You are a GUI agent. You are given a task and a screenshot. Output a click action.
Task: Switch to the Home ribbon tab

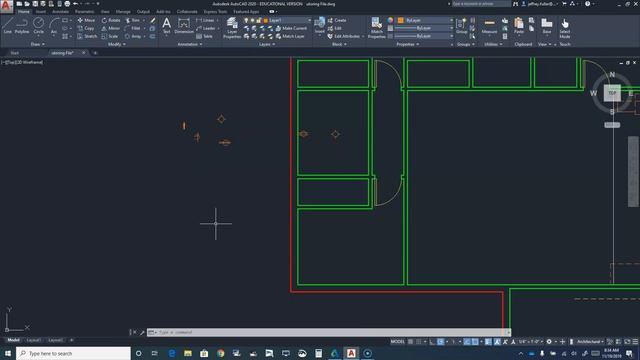(24, 12)
